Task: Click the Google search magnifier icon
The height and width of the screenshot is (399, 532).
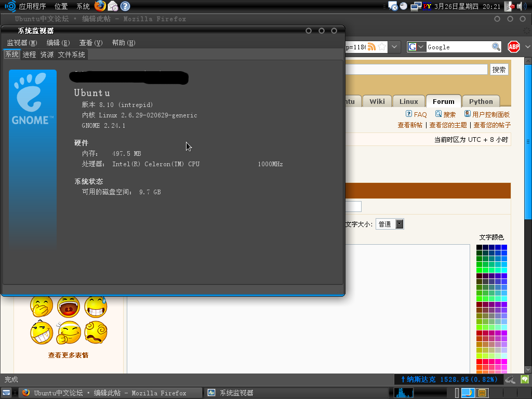Action: click(x=496, y=47)
